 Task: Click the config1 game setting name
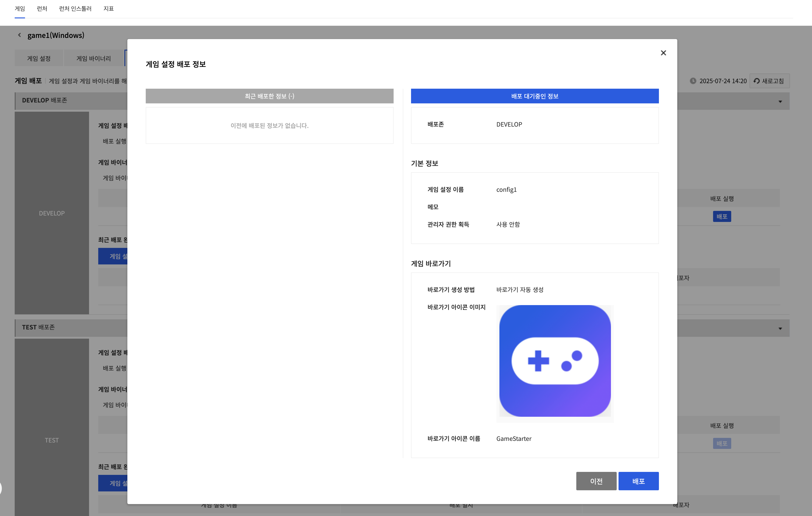point(506,190)
